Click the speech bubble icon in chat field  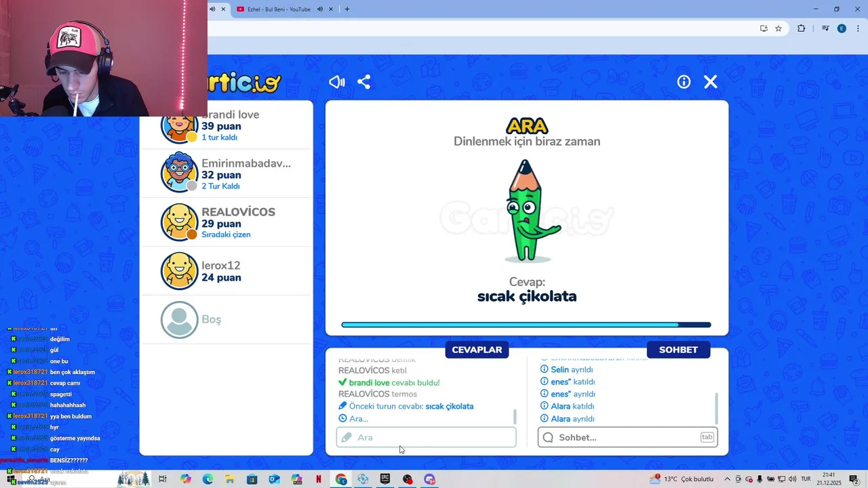point(548,437)
